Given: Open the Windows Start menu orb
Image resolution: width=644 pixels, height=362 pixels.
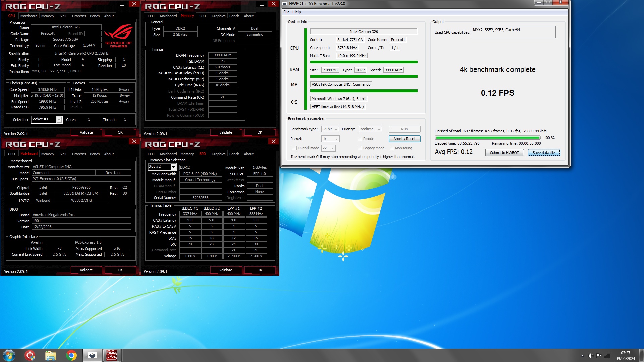Looking at the screenshot, I should [x=9, y=355].
